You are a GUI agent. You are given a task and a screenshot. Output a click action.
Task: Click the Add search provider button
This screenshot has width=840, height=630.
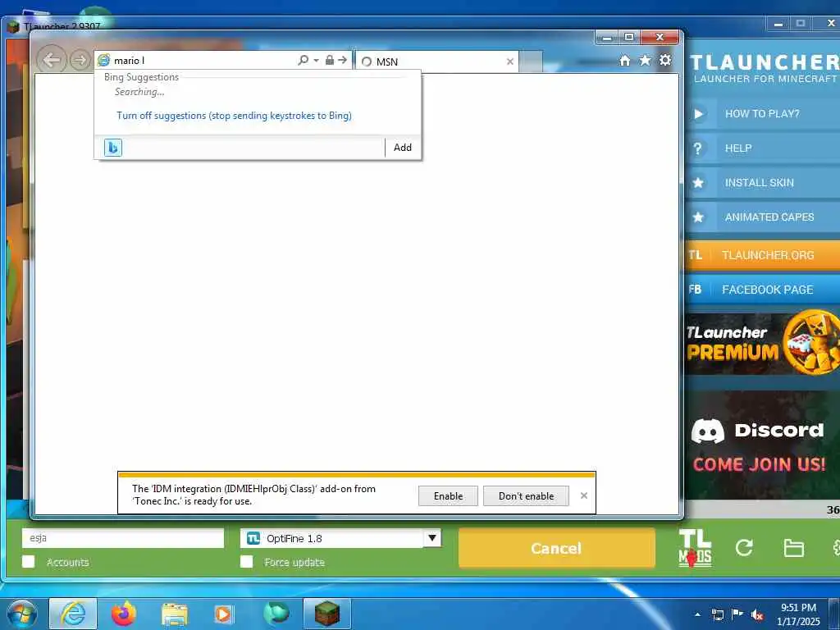[x=402, y=148]
